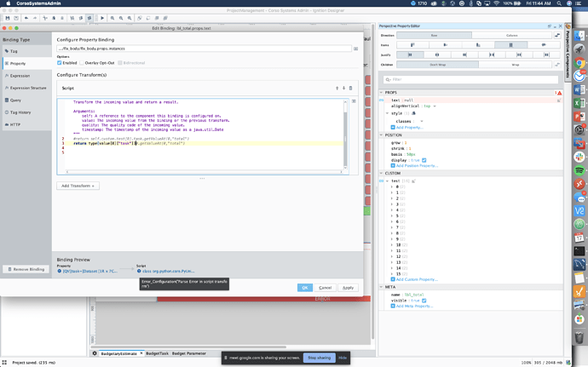Screen dimensions: 588x367
Task: Select the Tag binding type
Action: point(26,51)
